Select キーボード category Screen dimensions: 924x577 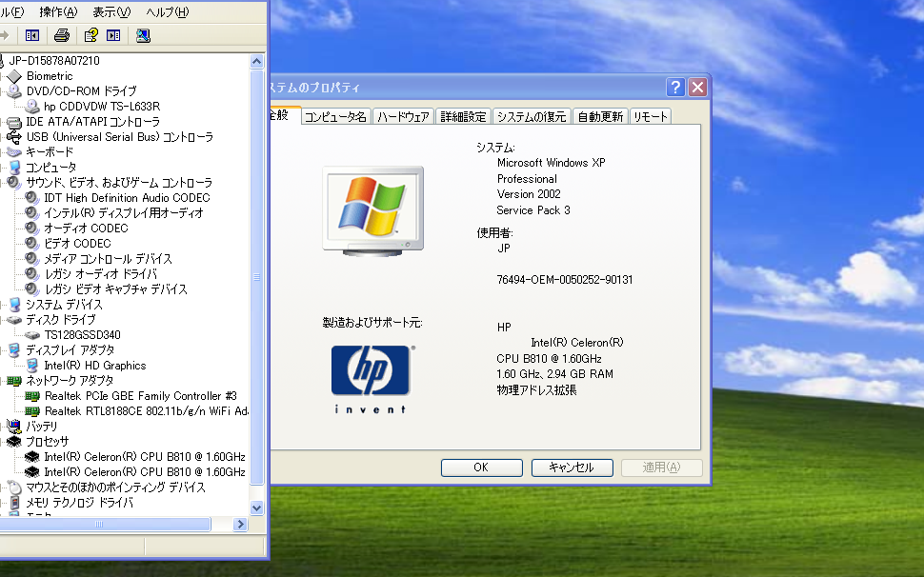pyautogui.click(x=50, y=152)
